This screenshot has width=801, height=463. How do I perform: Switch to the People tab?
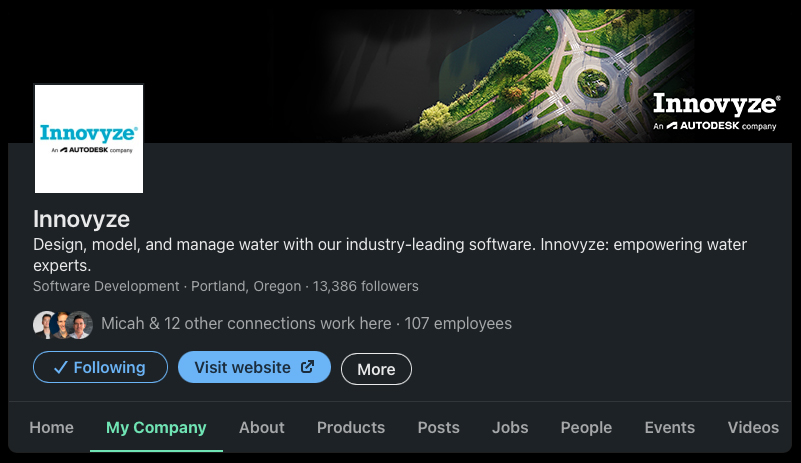[586, 427]
